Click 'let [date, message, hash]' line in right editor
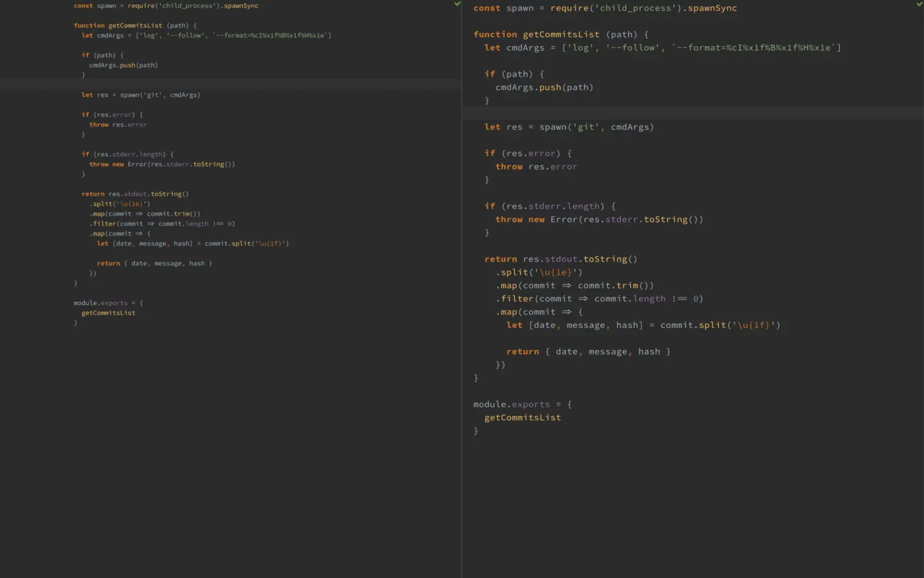 pyautogui.click(x=644, y=325)
